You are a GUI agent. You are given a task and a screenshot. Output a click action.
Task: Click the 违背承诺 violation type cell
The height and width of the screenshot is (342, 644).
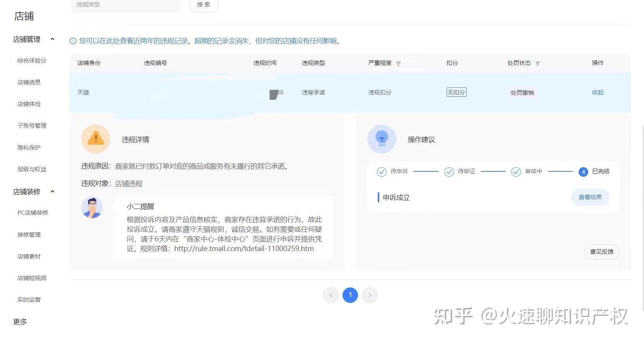(x=313, y=92)
